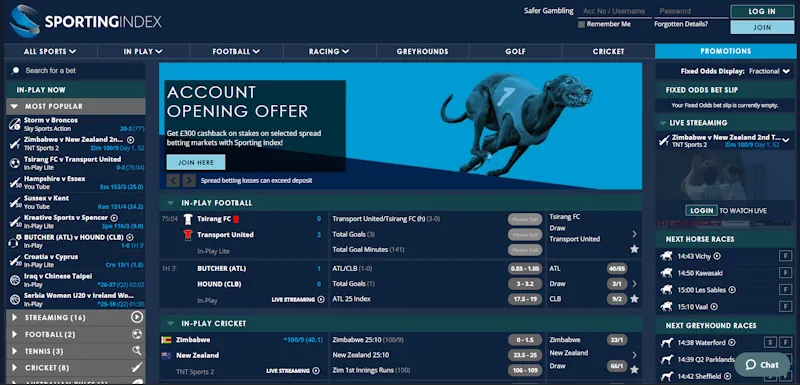Click JOIN HERE on account offer banner

tap(196, 162)
